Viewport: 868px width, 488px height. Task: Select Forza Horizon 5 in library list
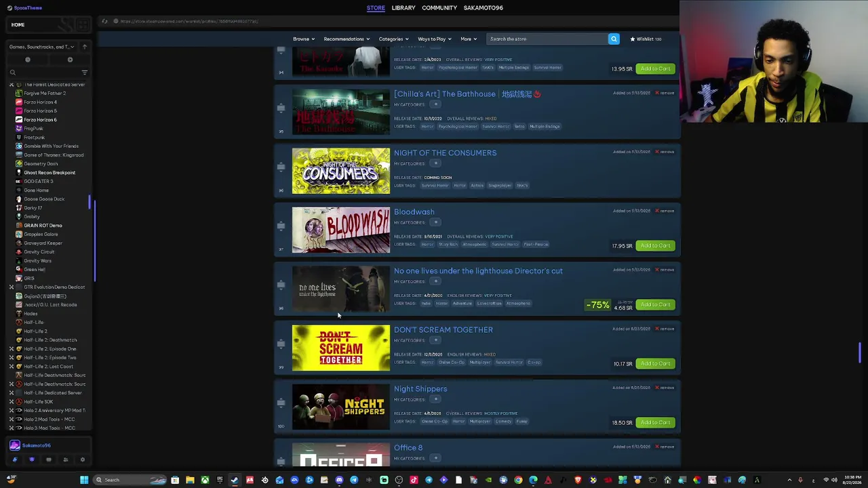point(40,111)
